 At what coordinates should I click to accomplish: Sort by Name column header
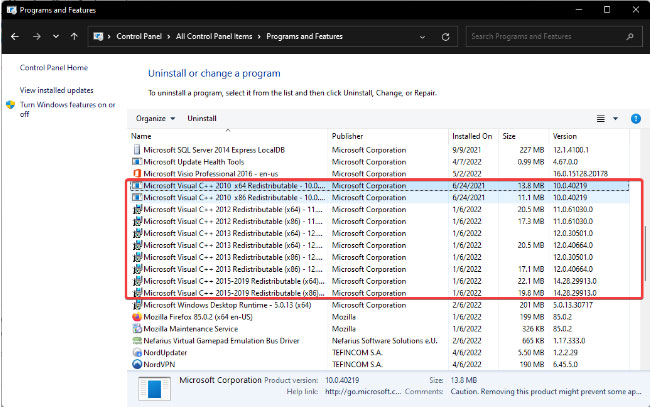pos(141,136)
